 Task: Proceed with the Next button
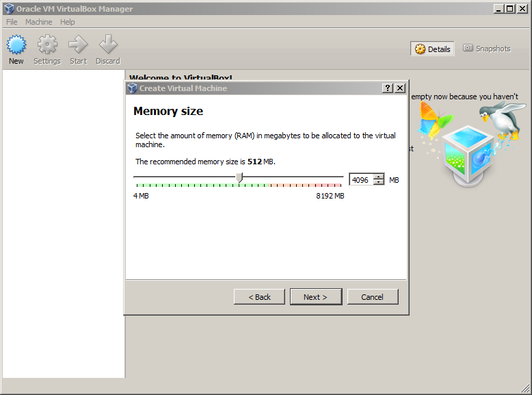(x=316, y=297)
